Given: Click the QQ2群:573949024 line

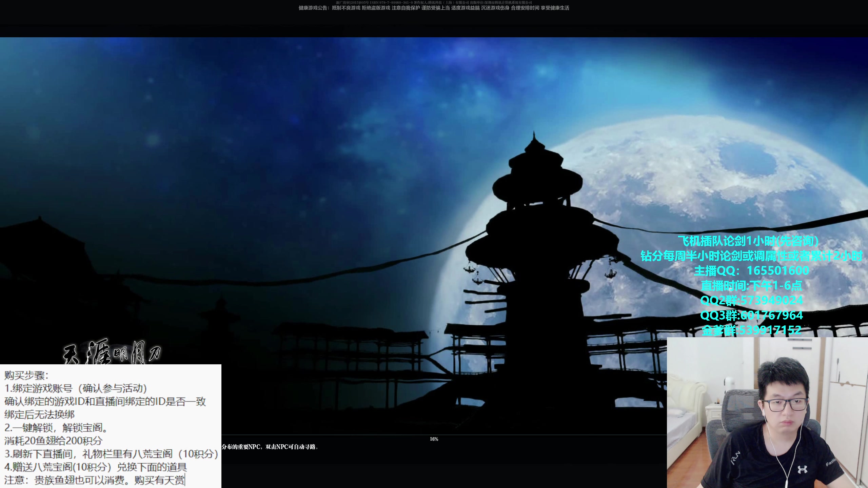Looking at the screenshot, I should [x=751, y=300].
